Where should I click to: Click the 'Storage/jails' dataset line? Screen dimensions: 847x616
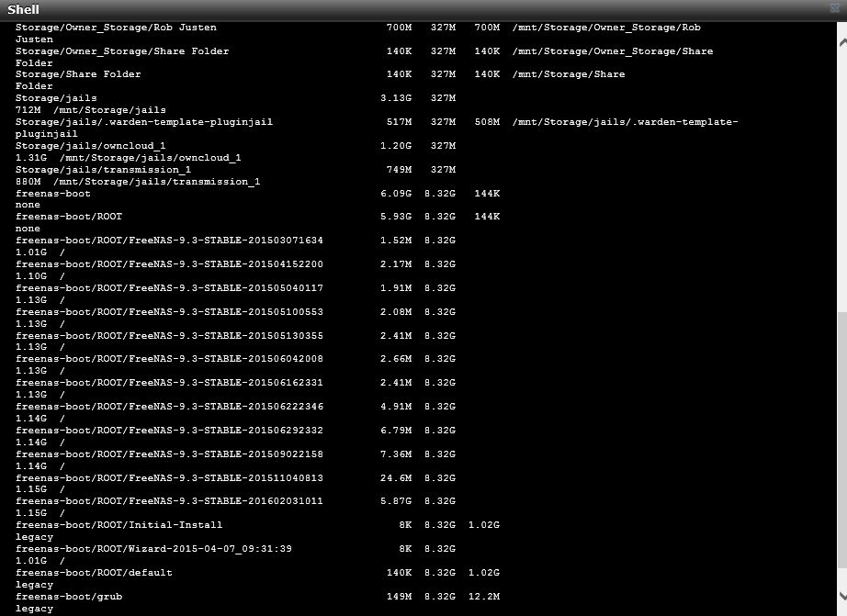(x=56, y=98)
